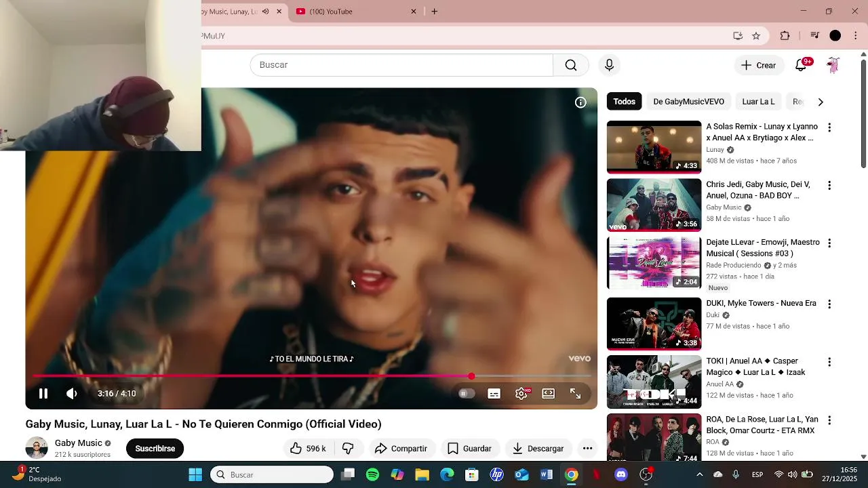This screenshot has width=868, height=488.
Task: Open Chrome extensions puzzle icon
Action: [x=785, y=36]
